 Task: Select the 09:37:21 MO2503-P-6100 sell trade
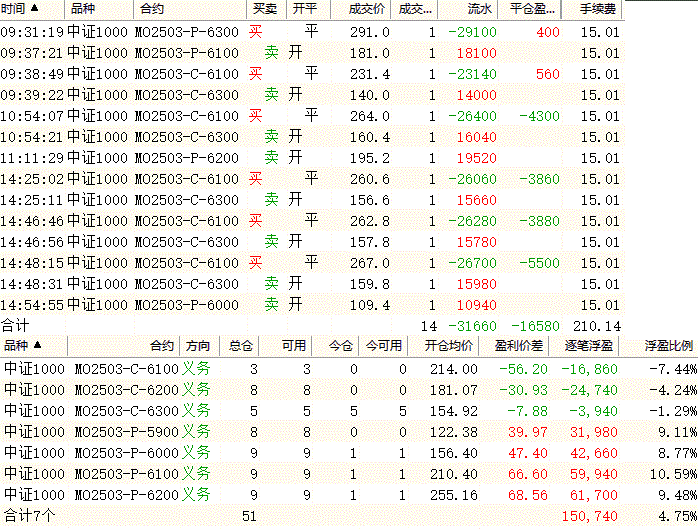tap(312, 53)
